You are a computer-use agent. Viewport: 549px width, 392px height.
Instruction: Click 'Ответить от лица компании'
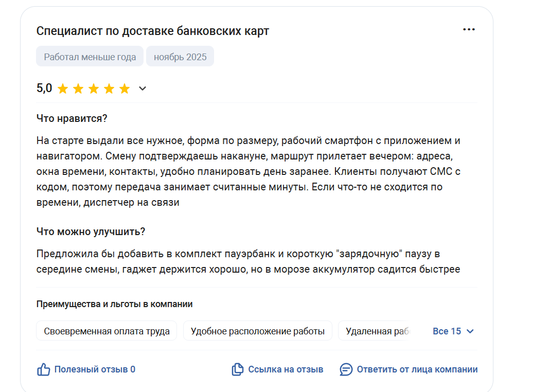(417, 369)
